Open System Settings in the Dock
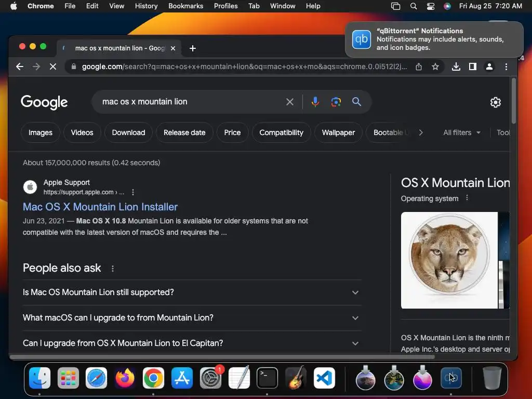 coord(210,378)
